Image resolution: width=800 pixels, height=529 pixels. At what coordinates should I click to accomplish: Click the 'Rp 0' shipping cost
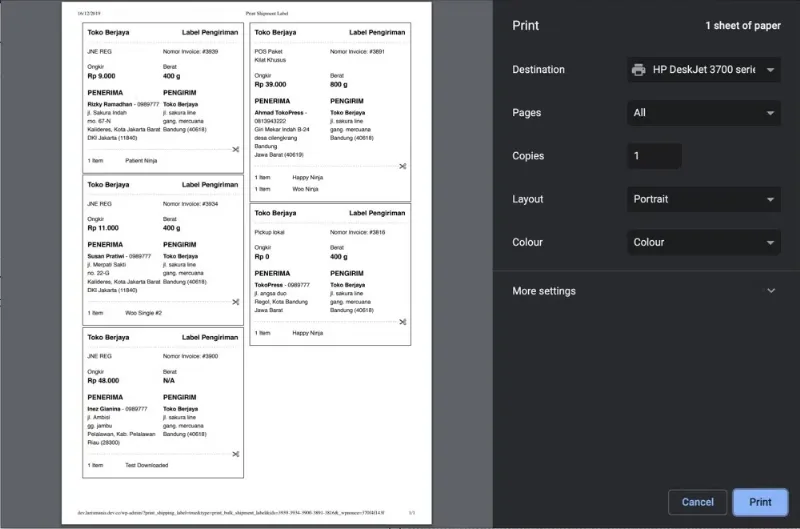(262, 257)
